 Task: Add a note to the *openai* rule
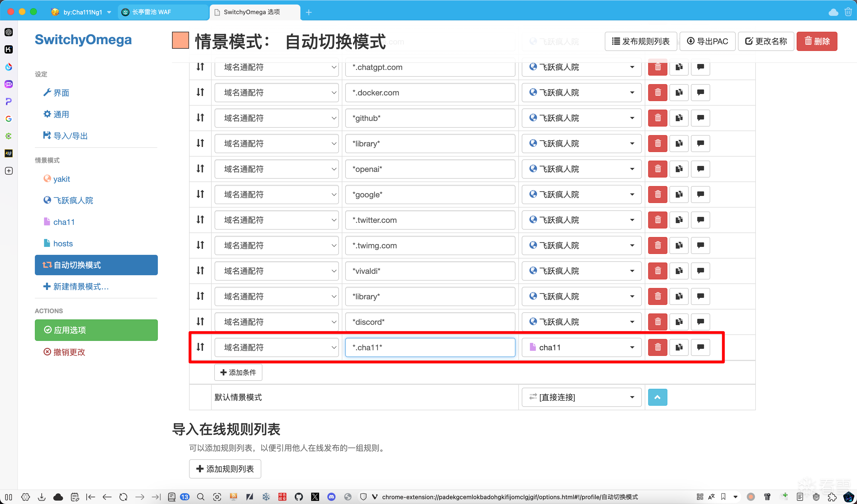coord(700,169)
